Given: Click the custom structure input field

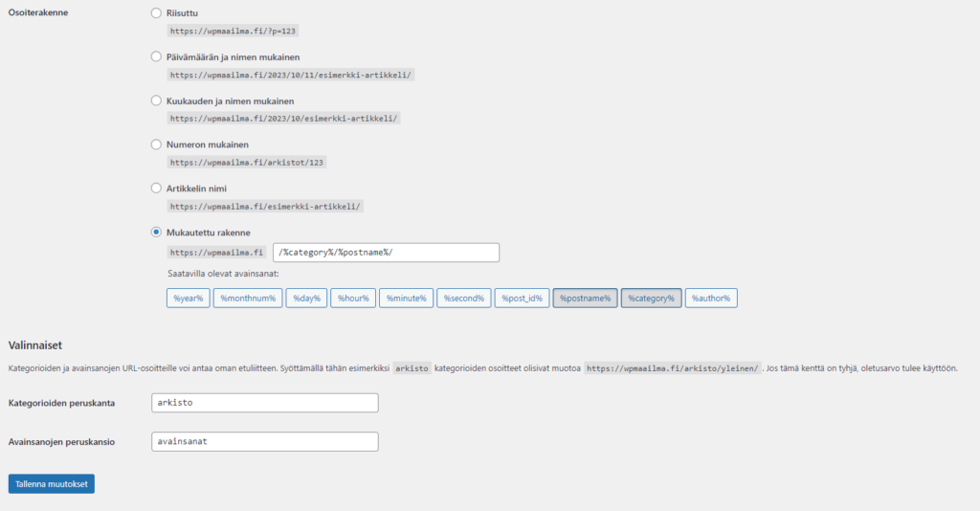Looking at the screenshot, I should coord(387,253).
